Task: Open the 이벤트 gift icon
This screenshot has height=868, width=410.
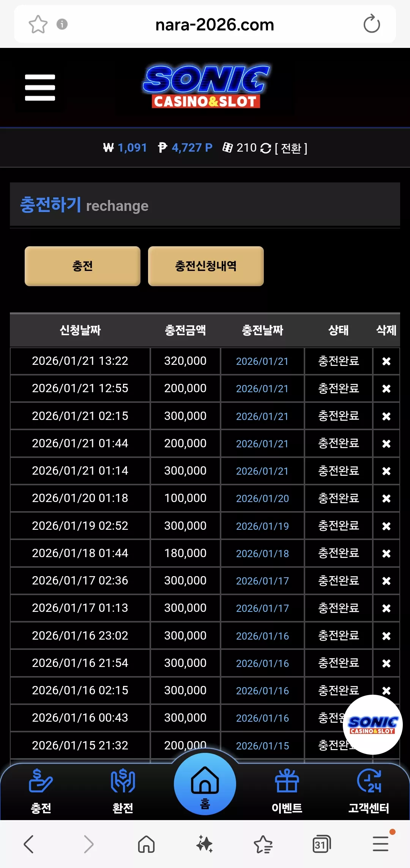Action: tap(287, 790)
